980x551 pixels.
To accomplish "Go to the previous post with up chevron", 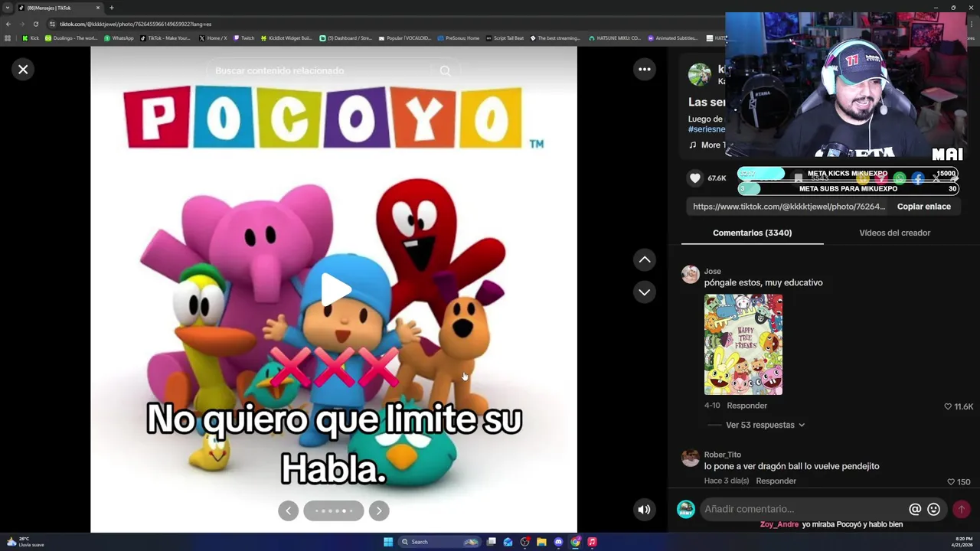I will click(x=645, y=260).
